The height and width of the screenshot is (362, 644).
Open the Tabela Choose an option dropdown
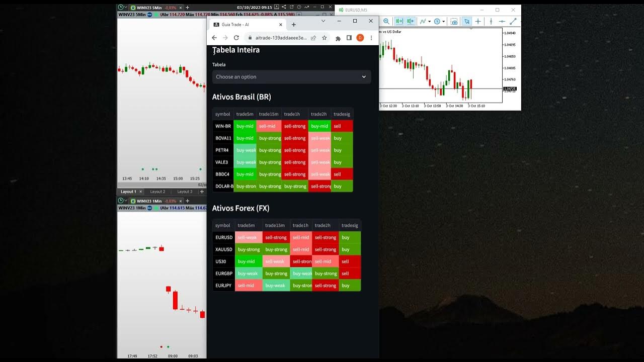292,77
